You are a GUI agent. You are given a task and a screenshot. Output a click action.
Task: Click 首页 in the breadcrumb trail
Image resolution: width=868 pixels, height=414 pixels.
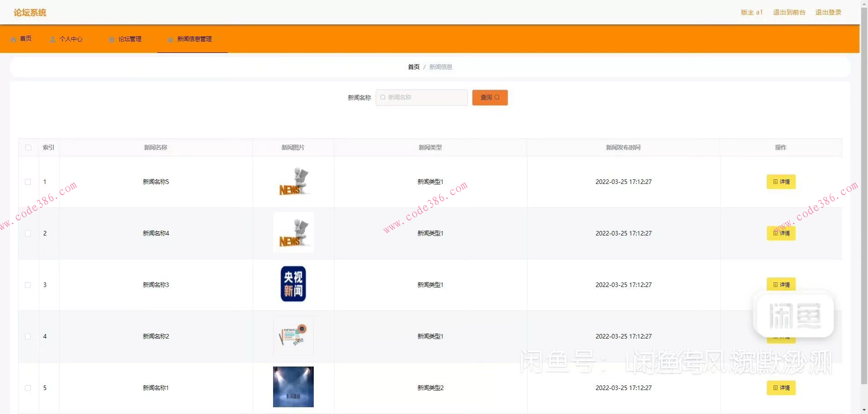(x=413, y=66)
